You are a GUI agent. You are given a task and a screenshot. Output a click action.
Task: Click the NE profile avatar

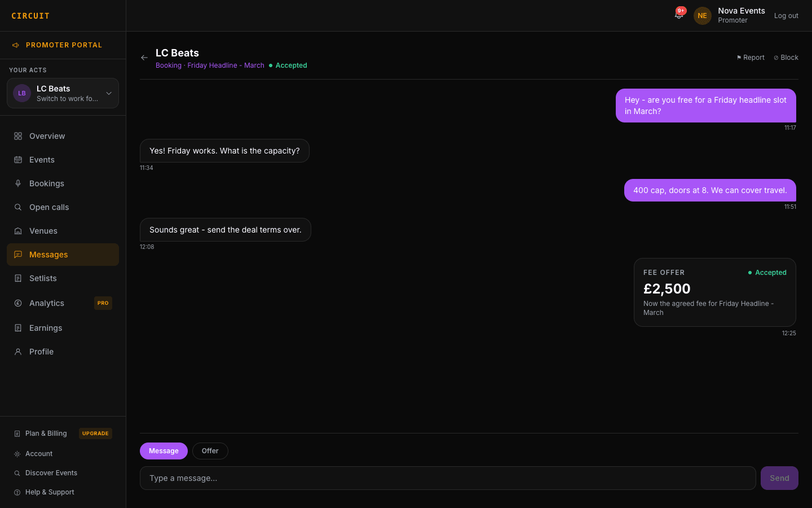point(702,16)
